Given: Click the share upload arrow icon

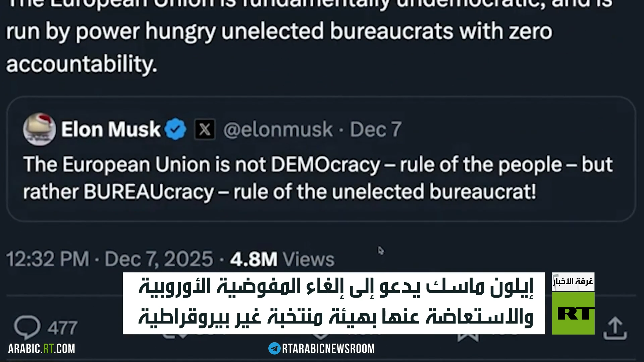Looking at the screenshot, I should (615, 328).
